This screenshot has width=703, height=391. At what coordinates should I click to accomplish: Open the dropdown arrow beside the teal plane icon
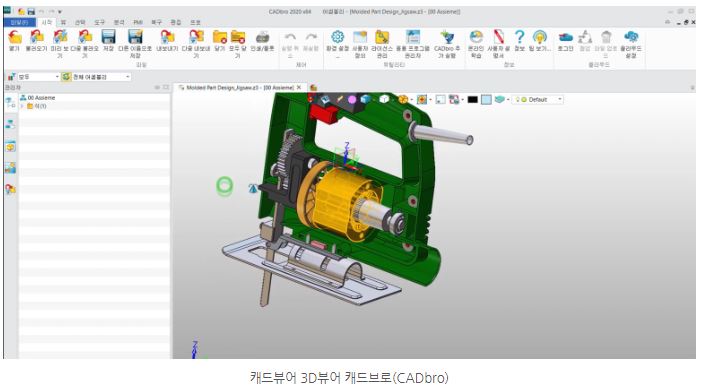tap(508, 100)
